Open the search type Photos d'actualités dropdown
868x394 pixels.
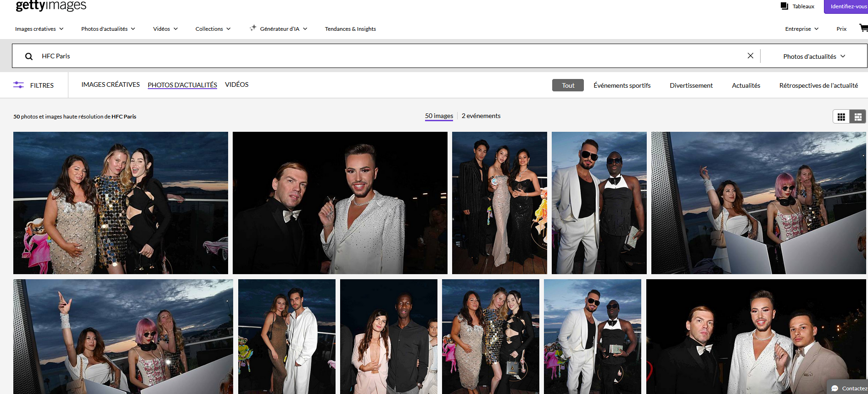814,56
